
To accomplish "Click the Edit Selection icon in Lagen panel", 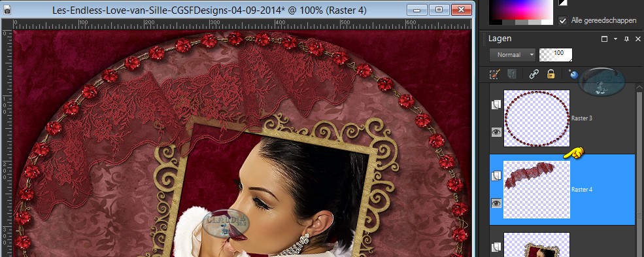I will [x=495, y=75].
